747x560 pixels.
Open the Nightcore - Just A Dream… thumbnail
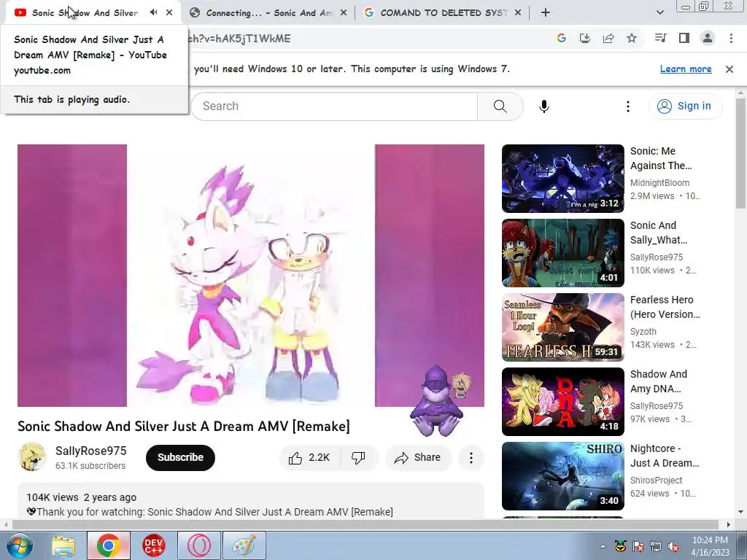point(562,475)
